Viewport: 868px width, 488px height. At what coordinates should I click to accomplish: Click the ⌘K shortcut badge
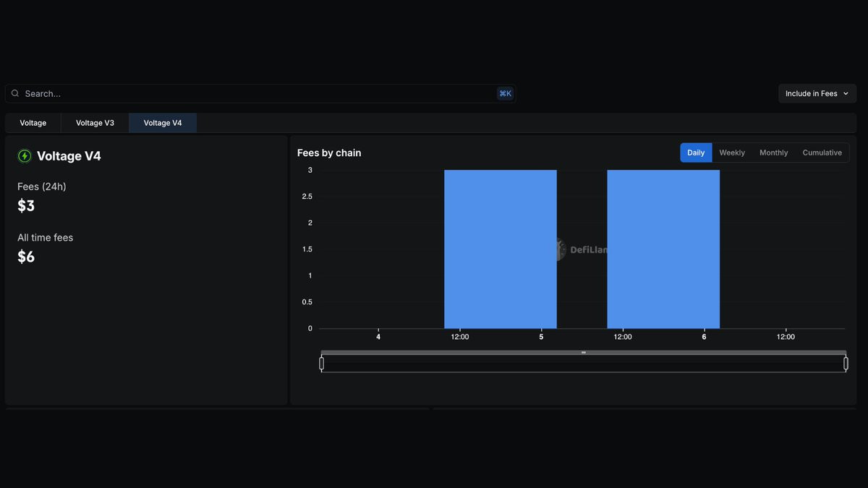[x=505, y=93]
